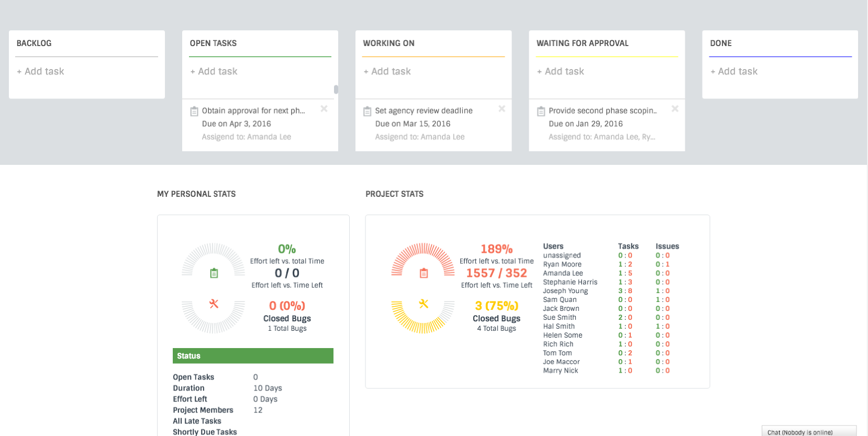The height and width of the screenshot is (436, 868).
Task: Click the BACKLOG column header
Action: tap(34, 43)
